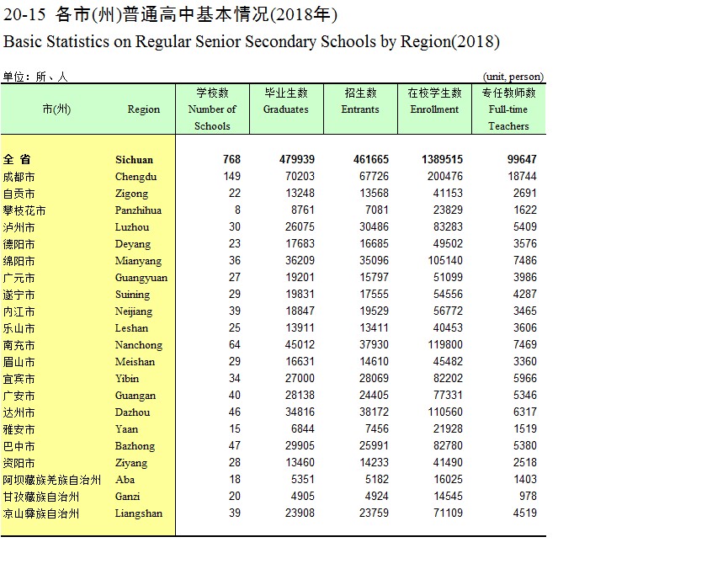The width and height of the screenshot is (728, 569).
Task: Click Chengdu graduates value 70203
Action: [x=300, y=177]
